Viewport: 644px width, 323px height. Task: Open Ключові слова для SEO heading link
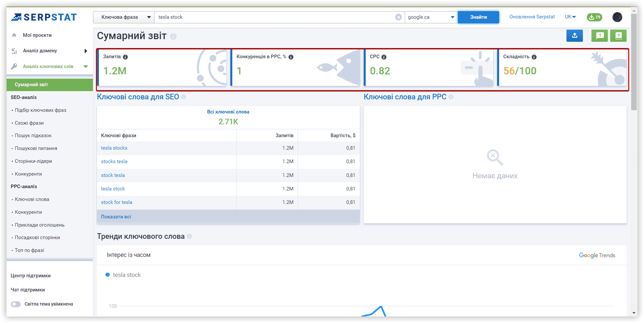coord(138,97)
